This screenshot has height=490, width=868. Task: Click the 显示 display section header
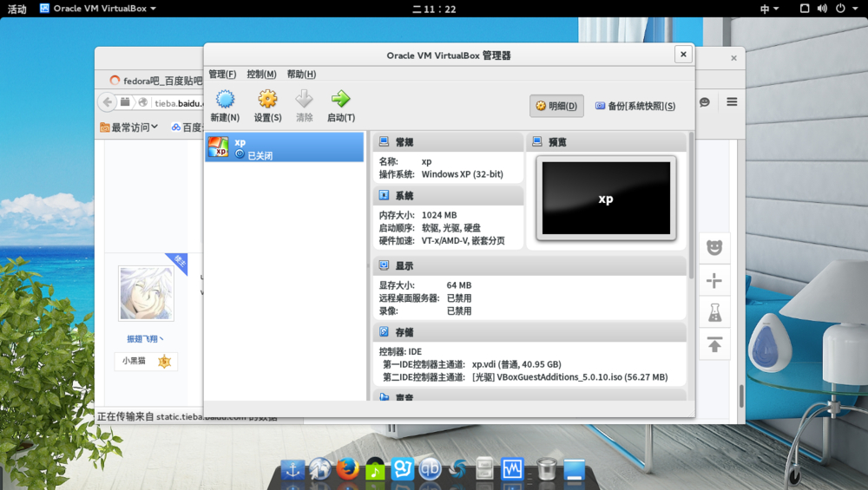pyautogui.click(x=529, y=265)
